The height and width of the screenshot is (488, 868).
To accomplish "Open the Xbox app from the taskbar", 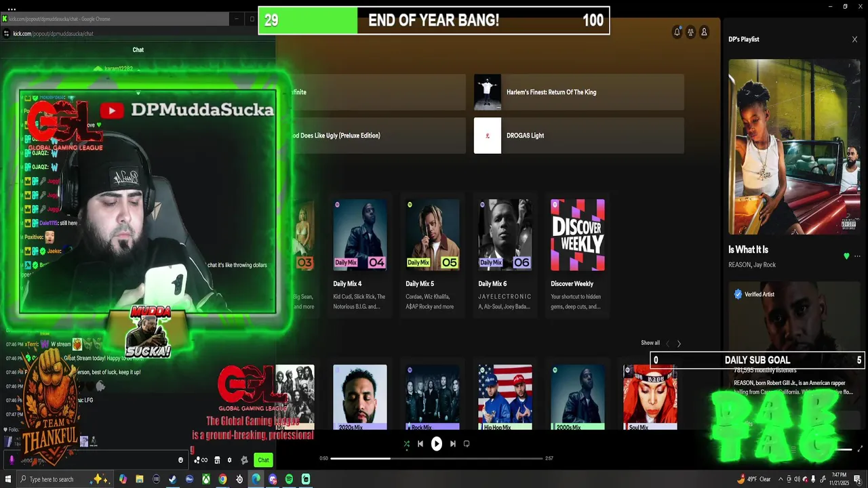I will point(206,479).
